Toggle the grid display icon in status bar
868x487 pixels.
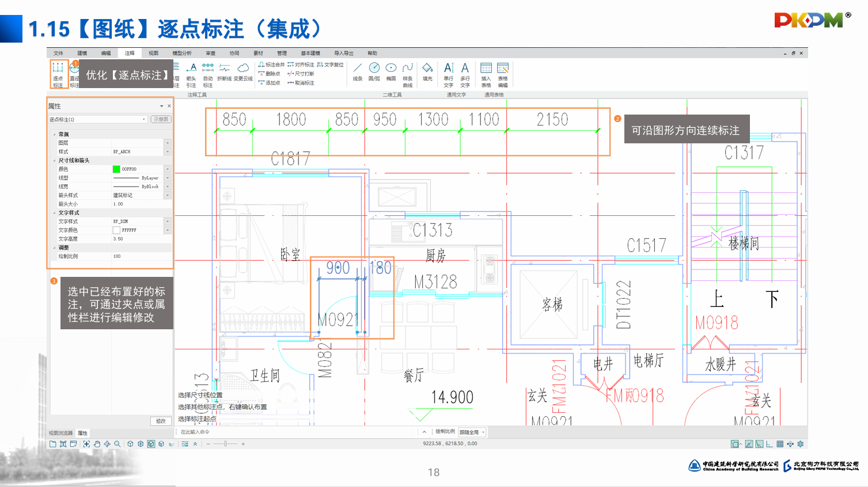[780, 444]
